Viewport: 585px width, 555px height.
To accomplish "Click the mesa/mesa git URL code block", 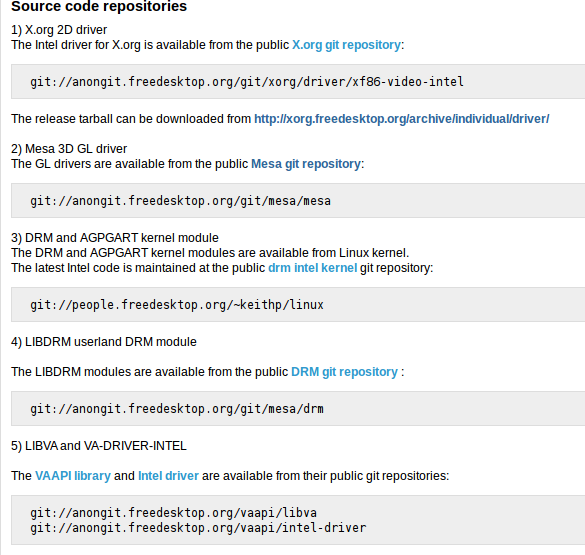I will coord(298,201).
